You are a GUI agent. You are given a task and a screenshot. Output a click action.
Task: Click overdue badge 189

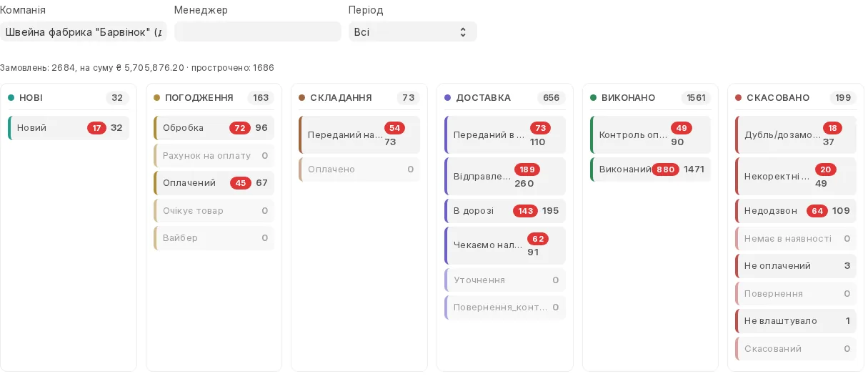point(527,169)
